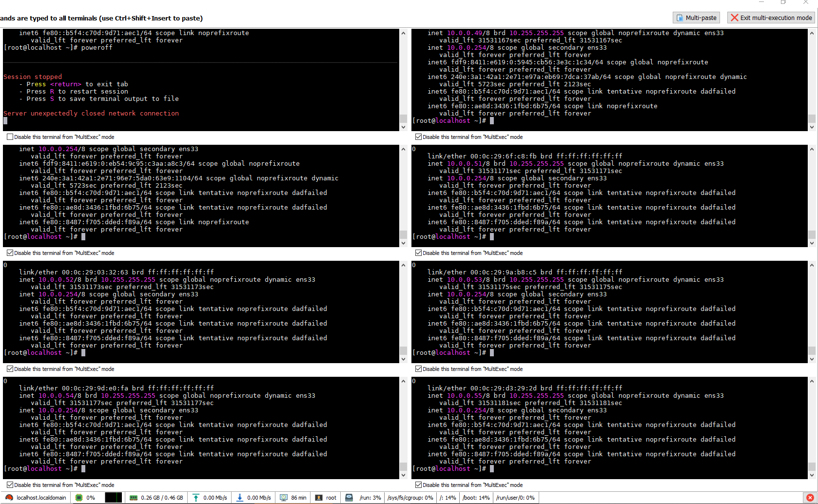Screen dimensions: 818x504
Task: Click the Multi-paste button
Action: pyautogui.click(x=696, y=18)
